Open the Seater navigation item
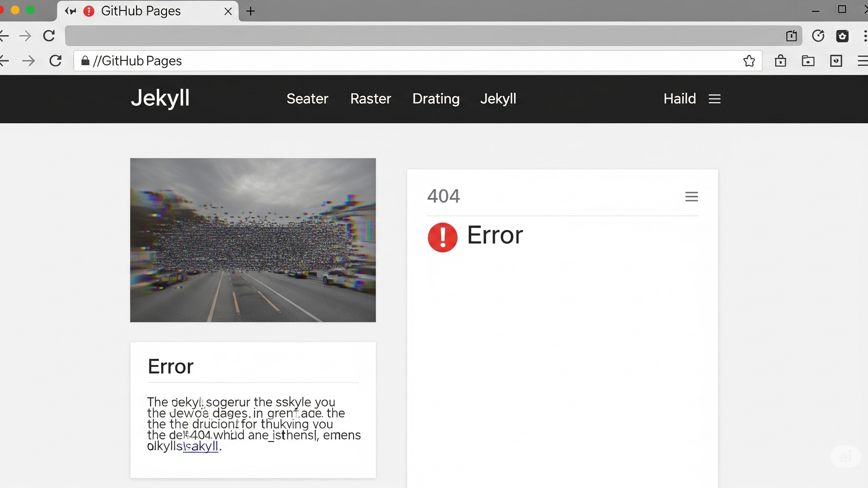The height and width of the screenshot is (488, 868). tap(307, 99)
